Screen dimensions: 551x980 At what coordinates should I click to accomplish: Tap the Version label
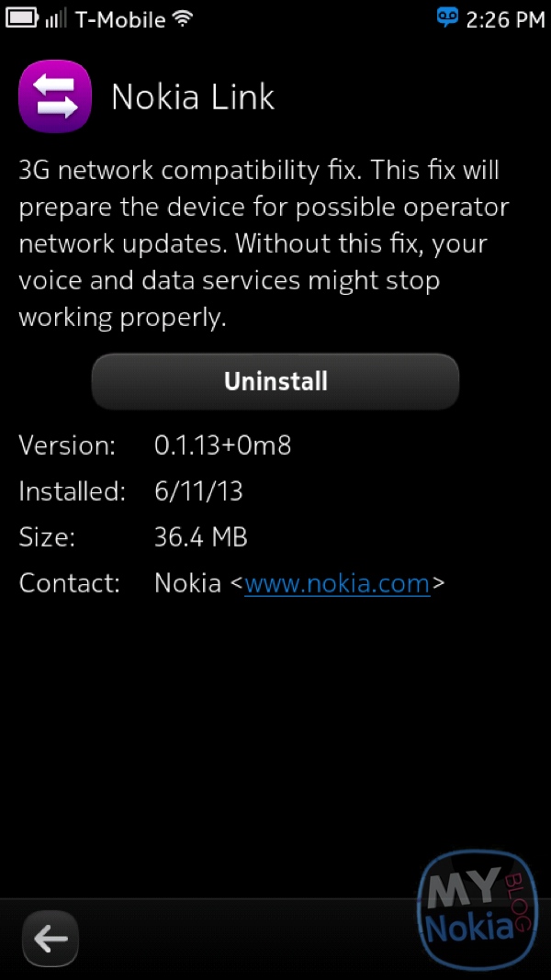click(67, 446)
